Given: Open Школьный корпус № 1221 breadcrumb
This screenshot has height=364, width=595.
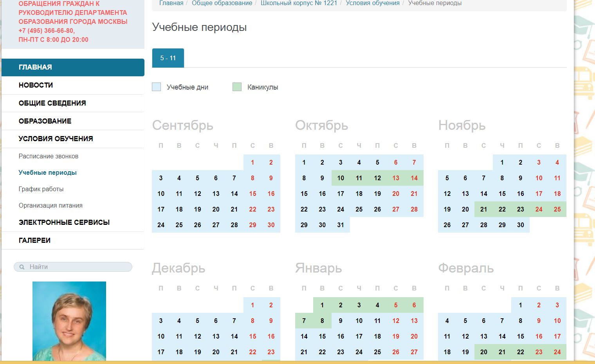Looking at the screenshot, I should click(x=299, y=3).
